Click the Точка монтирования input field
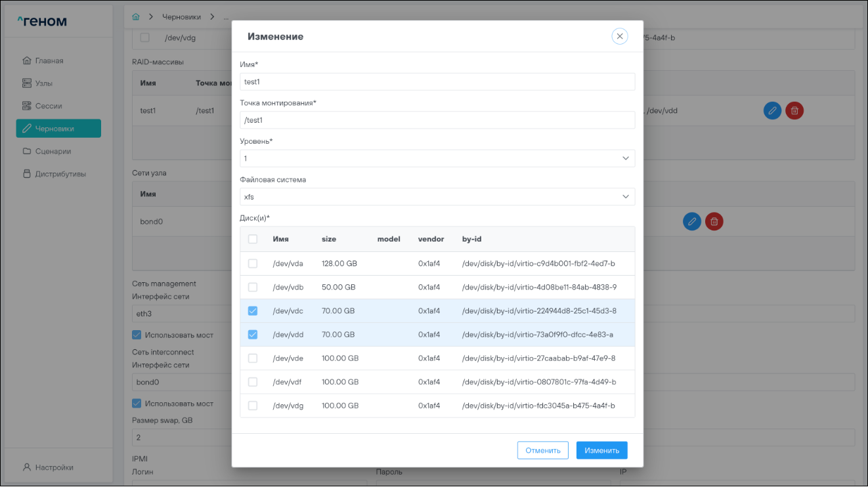This screenshot has width=868, height=487. click(437, 120)
